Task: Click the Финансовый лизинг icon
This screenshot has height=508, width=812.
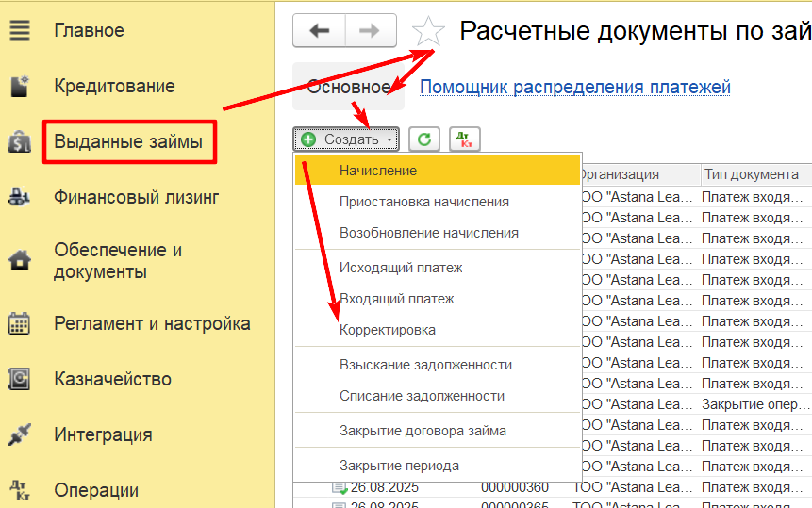Action: click(x=20, y=197)
